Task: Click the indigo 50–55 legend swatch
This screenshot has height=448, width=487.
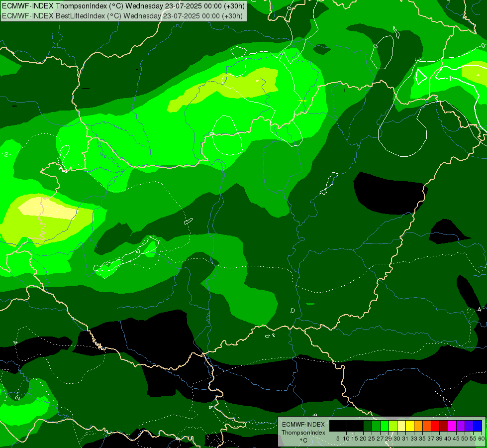Action: coord(469,426)
